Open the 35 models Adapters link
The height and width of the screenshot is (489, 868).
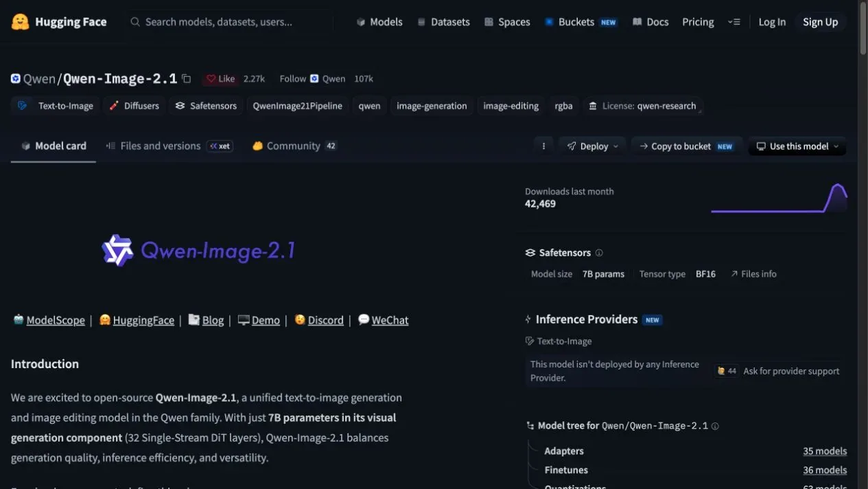tap(825, 451)
